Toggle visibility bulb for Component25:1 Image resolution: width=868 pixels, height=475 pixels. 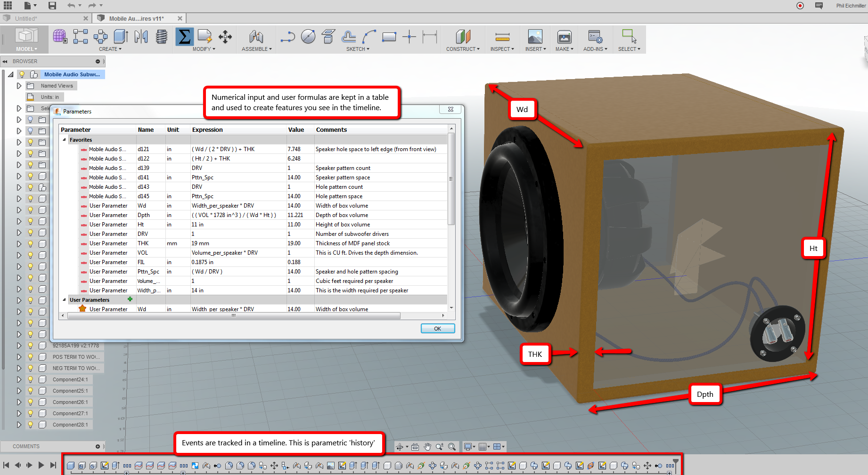31,391
